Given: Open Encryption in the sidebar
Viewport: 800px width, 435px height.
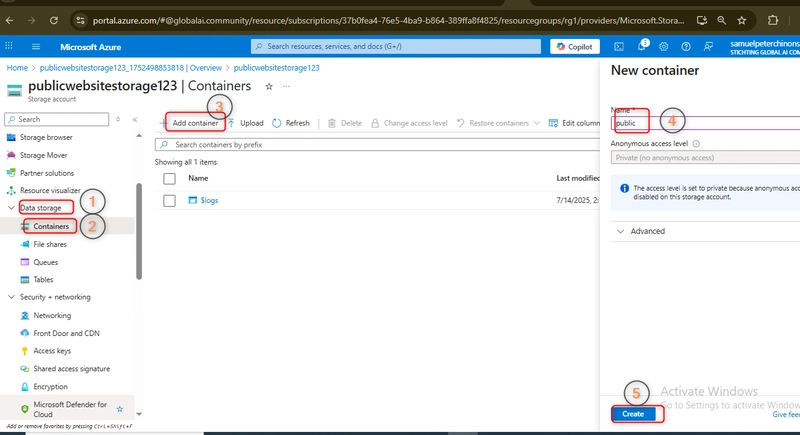Looking at the screenshot, I should 50,387.
